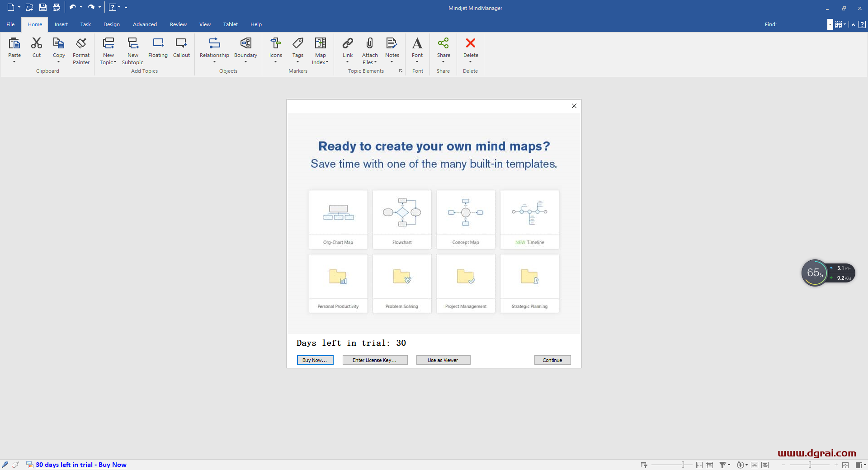Screen dimensions: 868x470
Task: Select the Cut scissors tool
Action: click(37, 43)
